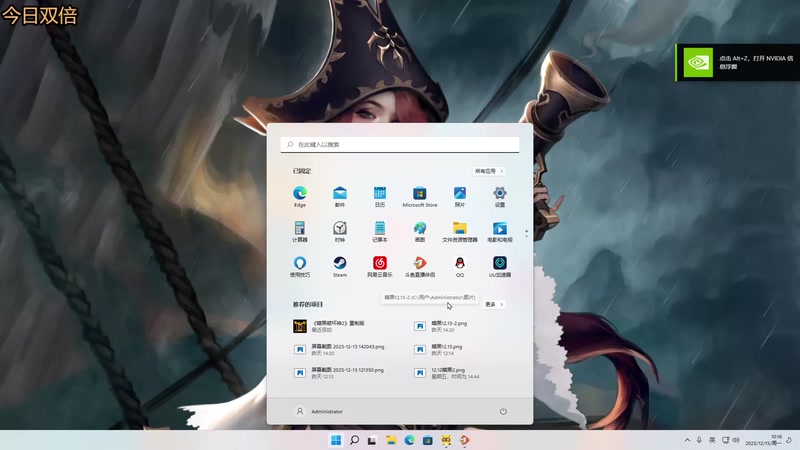This screenshot has width=800, height=450.
Task: Open 网易云音乐 NetEase Cloud Music
Action: [380, 266]
